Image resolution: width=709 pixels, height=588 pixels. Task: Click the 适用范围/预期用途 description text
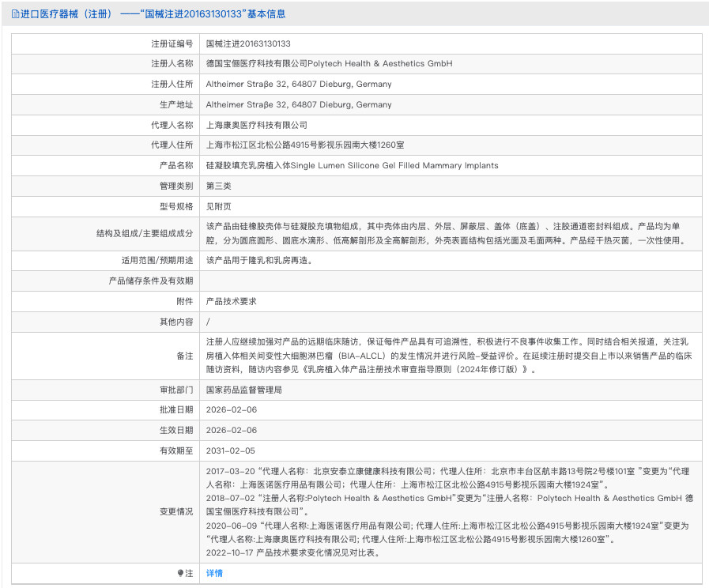(x=258, y=260)
